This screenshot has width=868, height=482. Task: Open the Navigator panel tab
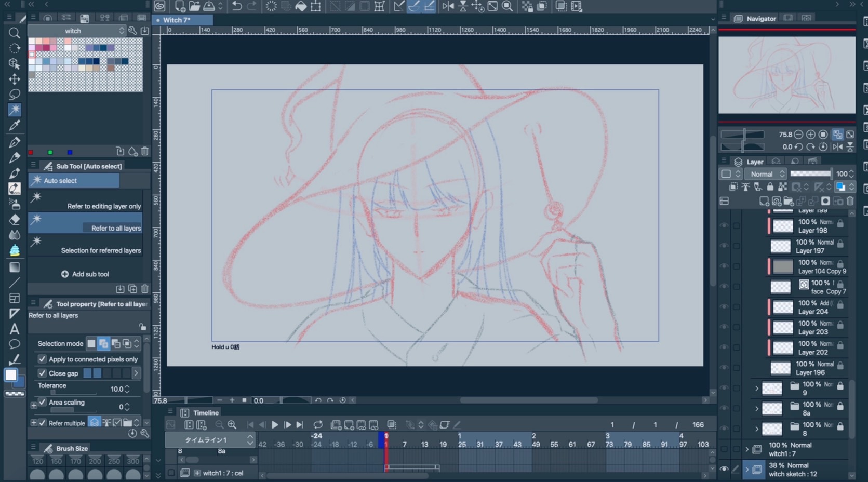tap(755, 18)
